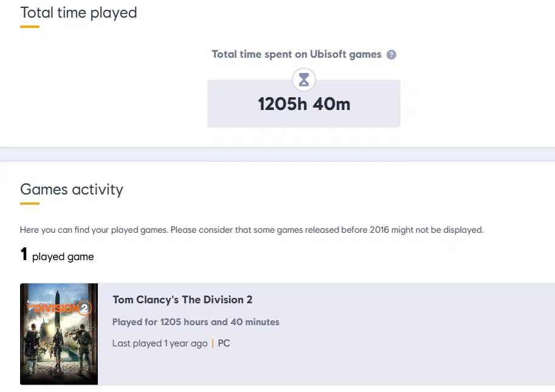Image resolution: width=555 pixels, height=392 pixels.
Task: Click Tom Clancy's The Division 2 title
Action: coord(182,300)
